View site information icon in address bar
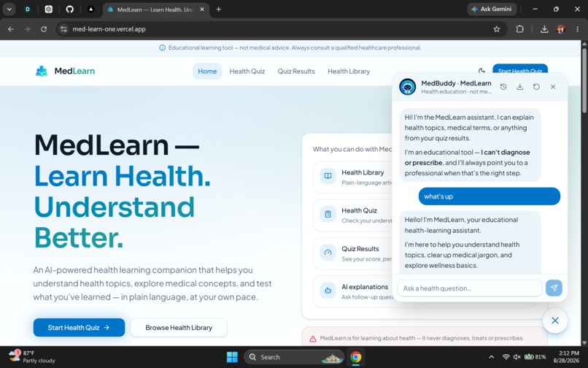Image resolution: width=588 pixels, height=368 pixels. 63,29
